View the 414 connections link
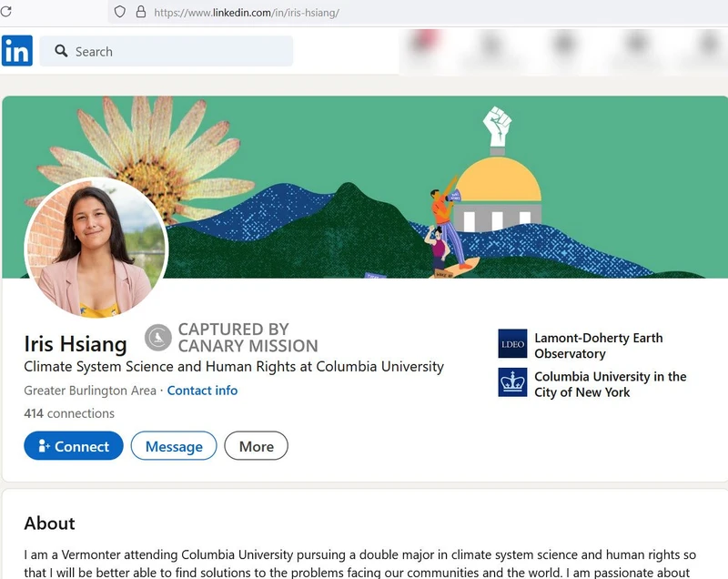The image size is (728, 579). click(x=68, y=413)
